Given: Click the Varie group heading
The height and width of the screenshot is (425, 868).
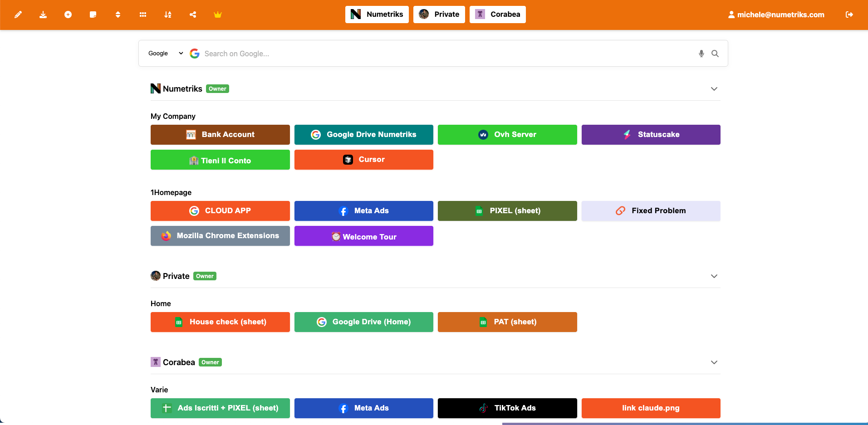Looking at the screenshot, I should pyautogui.click(x=159, y=390).
